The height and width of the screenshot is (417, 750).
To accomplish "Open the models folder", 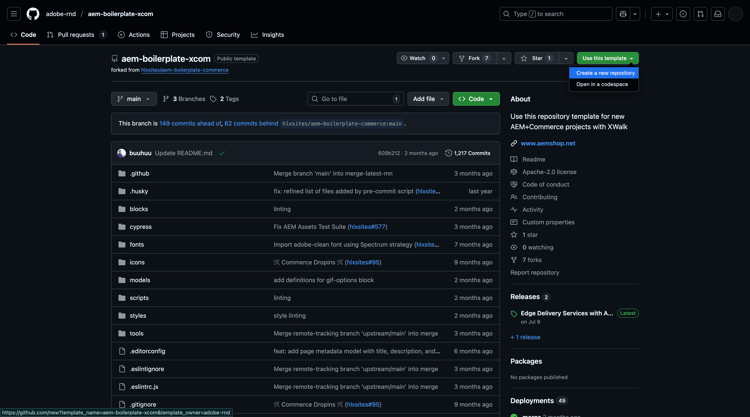I will [140, 280].
